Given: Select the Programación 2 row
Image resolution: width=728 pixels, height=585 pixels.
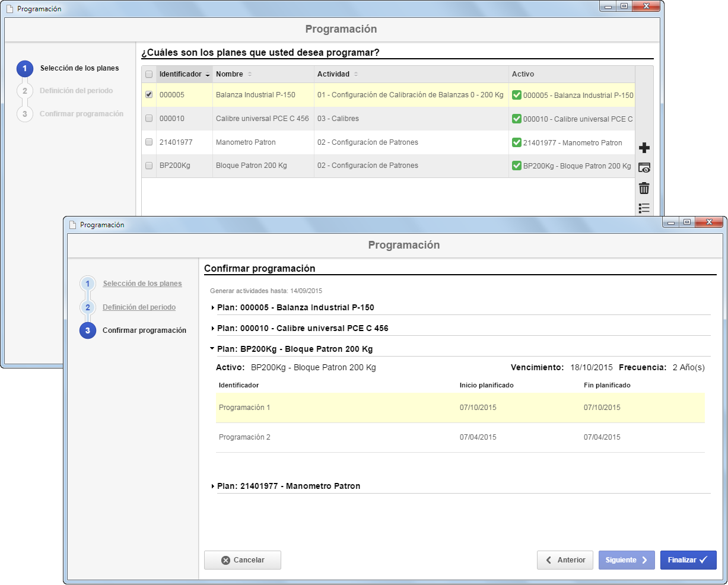Looking at the screenshot, I should (460, 437).
